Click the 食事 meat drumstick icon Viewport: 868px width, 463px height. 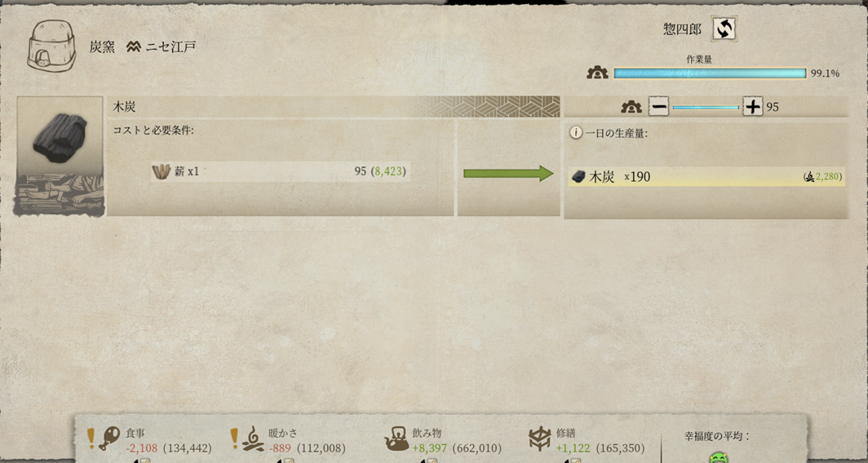coord(109,439)
